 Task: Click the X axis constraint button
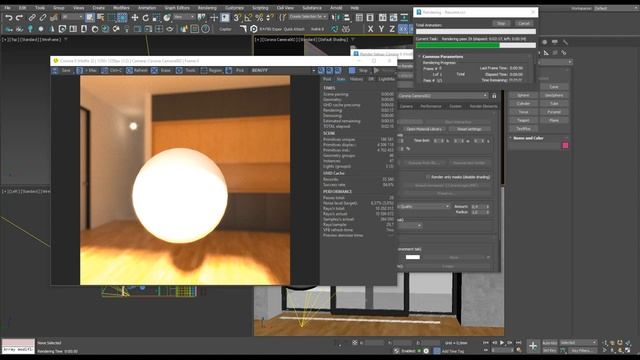(370, 29)
